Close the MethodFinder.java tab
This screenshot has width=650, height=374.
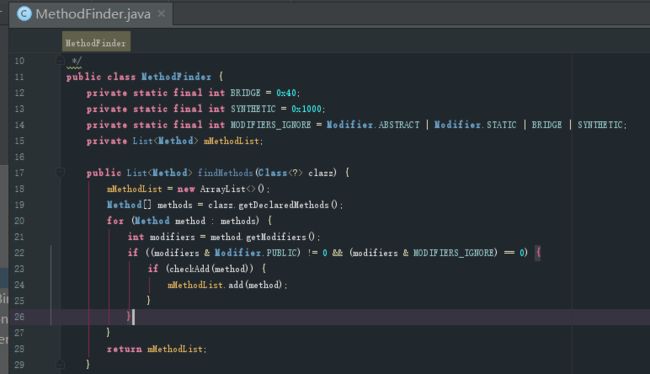pos(162,14)
